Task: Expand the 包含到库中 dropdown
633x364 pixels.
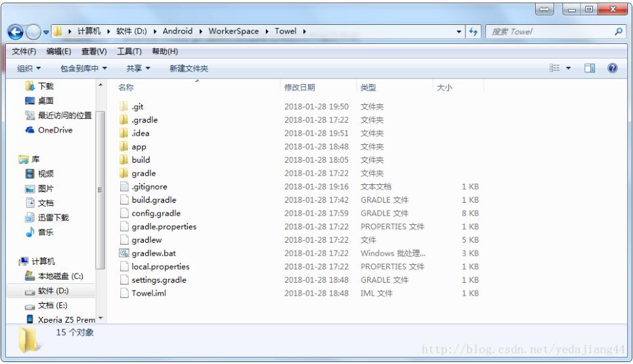Action: (83, 68)
